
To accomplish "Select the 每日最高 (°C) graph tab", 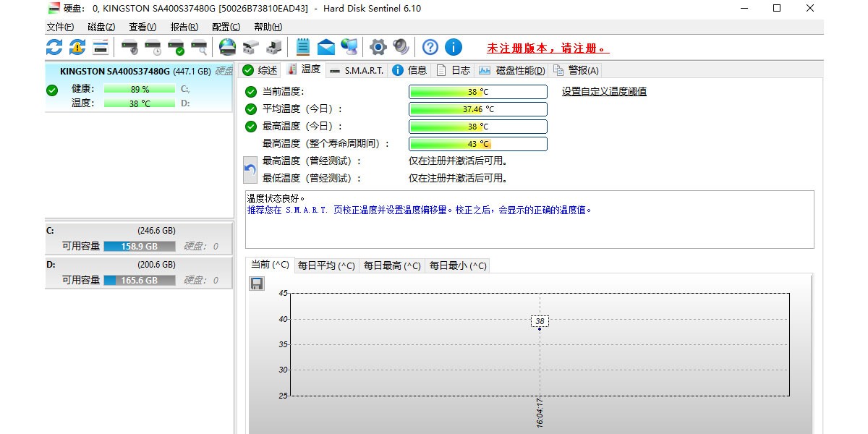I will click(392, 265).
